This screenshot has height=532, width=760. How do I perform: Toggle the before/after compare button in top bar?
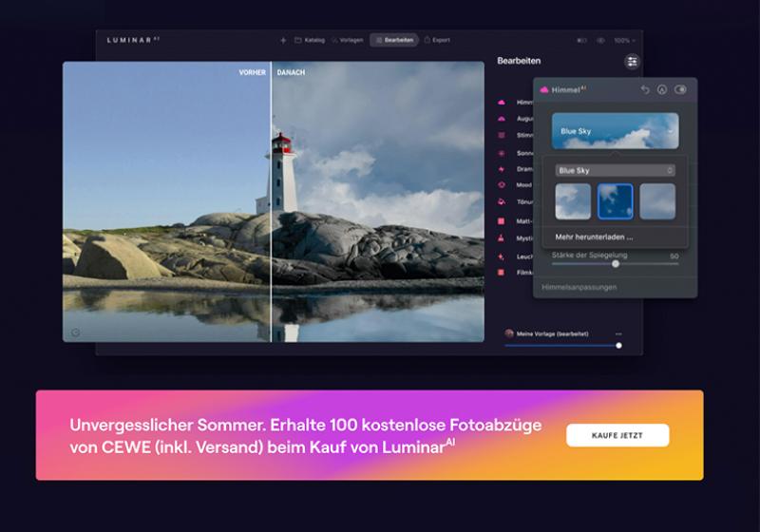pyautogui.click(x=582, y=41)
